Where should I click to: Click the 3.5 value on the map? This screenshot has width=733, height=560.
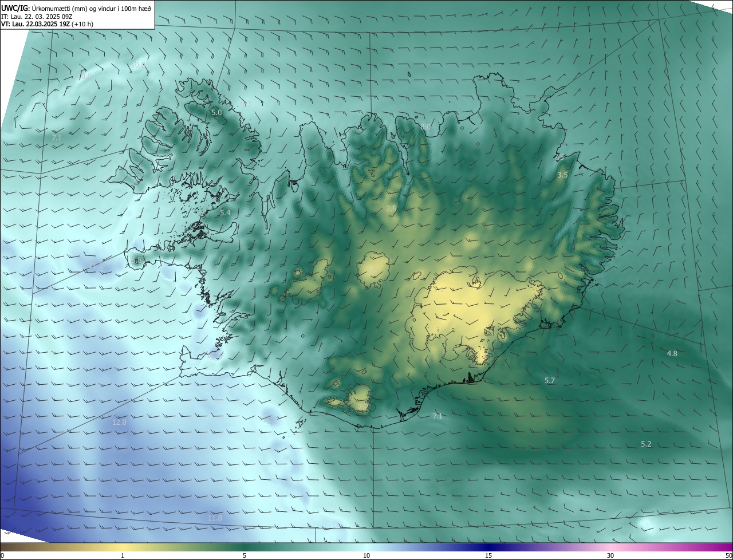tap(562, 175)
